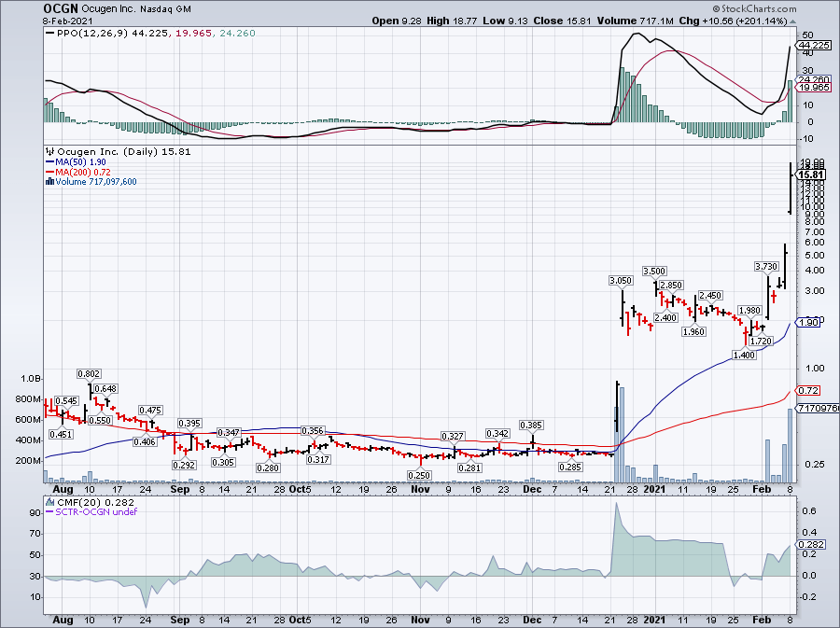Image resolution: width=840 pixels, height=628 pixels.
Task: Click the green up arrow beside Chg
Action: click(x=792, y=21)
